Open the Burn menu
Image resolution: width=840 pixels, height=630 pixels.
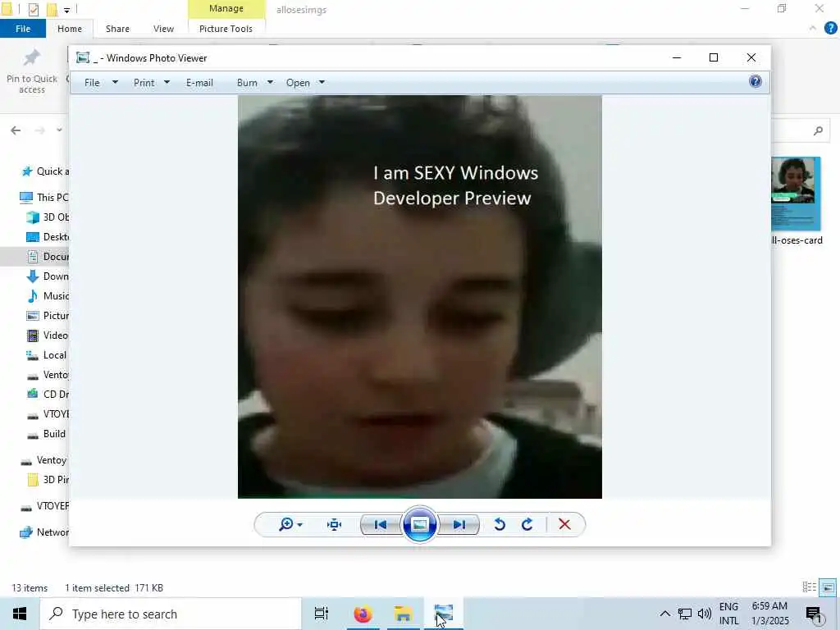tap(247, 83)
